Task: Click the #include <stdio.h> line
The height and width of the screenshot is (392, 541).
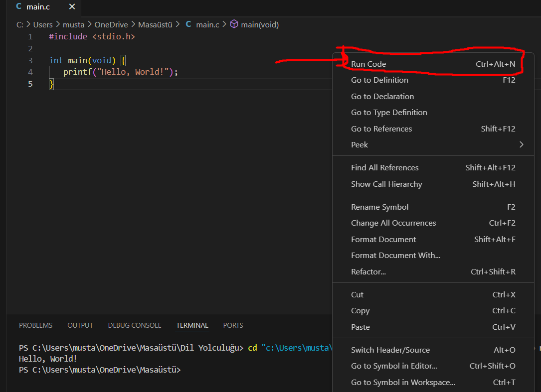Action: coord(92,36)
